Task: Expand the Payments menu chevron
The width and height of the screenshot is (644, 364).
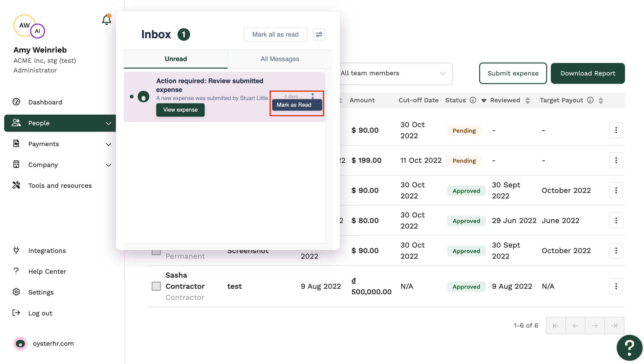Action: (108, 144)
